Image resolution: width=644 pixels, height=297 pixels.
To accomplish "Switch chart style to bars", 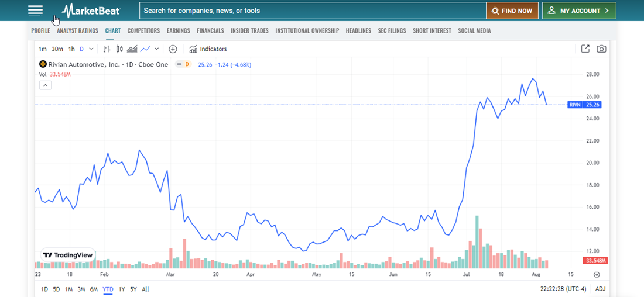I will (x=107, y=49).
